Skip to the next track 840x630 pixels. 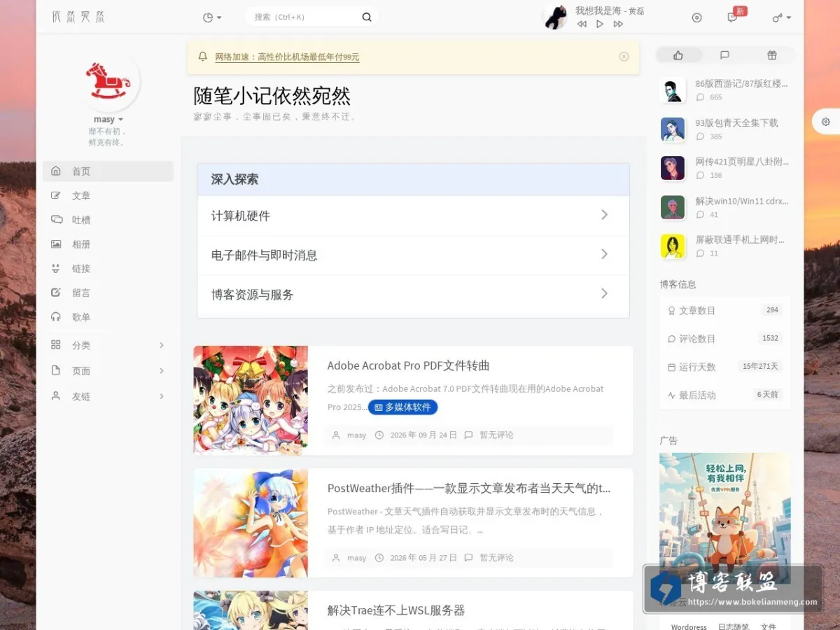[618, 24]
